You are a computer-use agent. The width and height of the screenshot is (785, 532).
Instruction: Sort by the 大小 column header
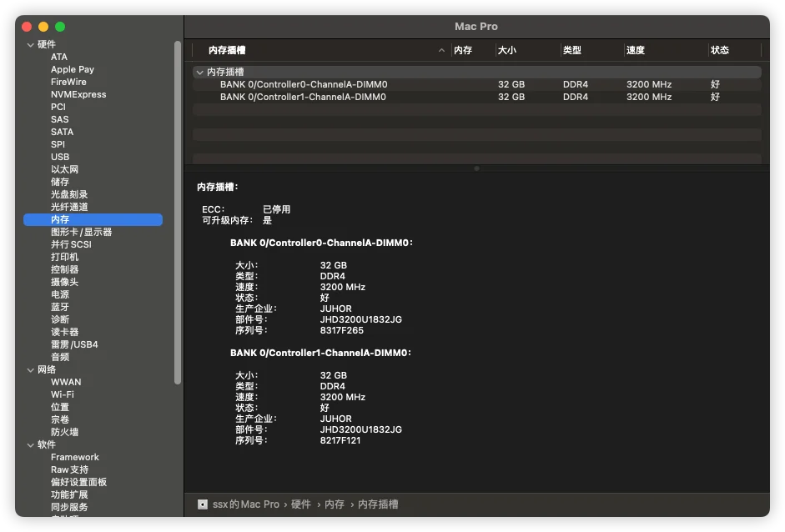507,50
